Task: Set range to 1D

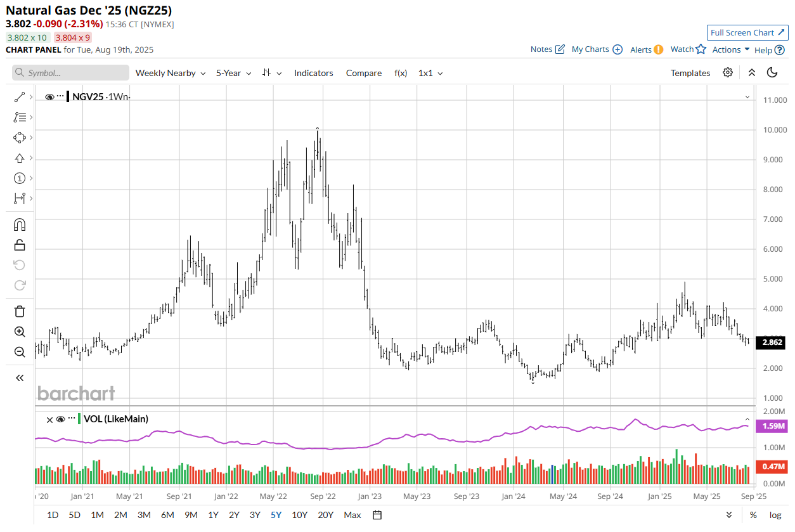Action: (53, 515)
